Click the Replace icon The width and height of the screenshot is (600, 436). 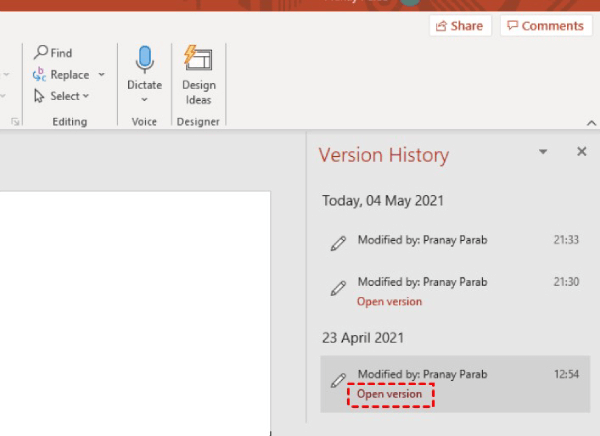pos(39,75)
